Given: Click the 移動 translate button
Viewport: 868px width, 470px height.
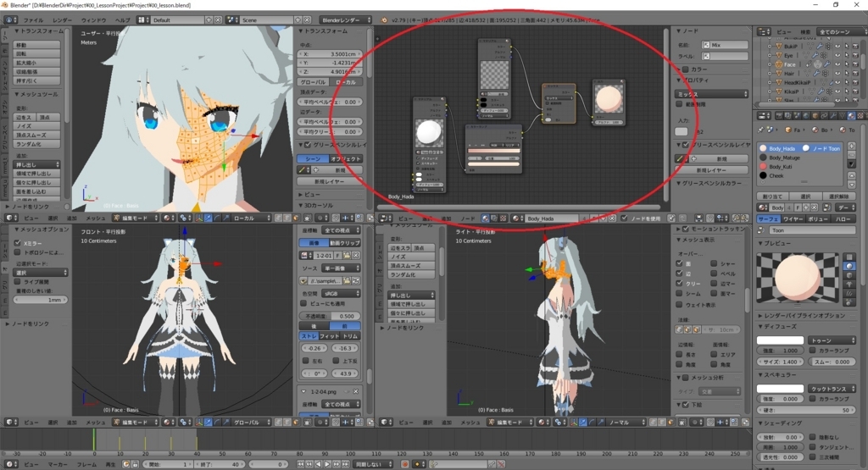Looking at the screenshot, I should (36, 45).
